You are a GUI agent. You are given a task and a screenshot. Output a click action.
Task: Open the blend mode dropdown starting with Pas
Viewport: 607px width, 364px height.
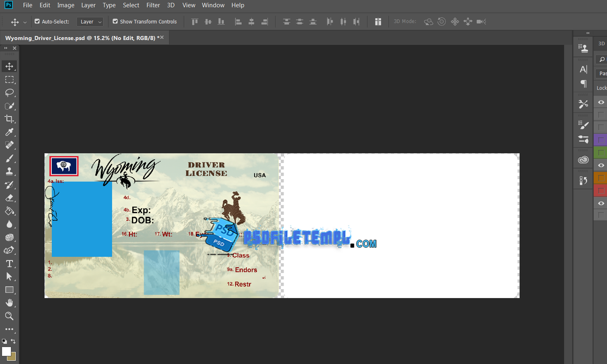601,73
